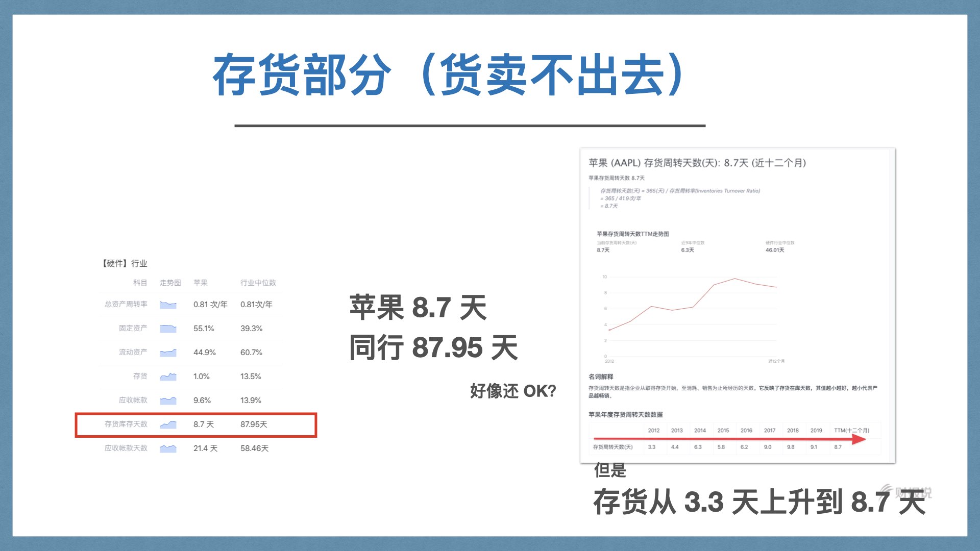The width and height of the screenshot is (980, 551).
Task: Click the 名词解释 section heading
Action: click(601, 377)
